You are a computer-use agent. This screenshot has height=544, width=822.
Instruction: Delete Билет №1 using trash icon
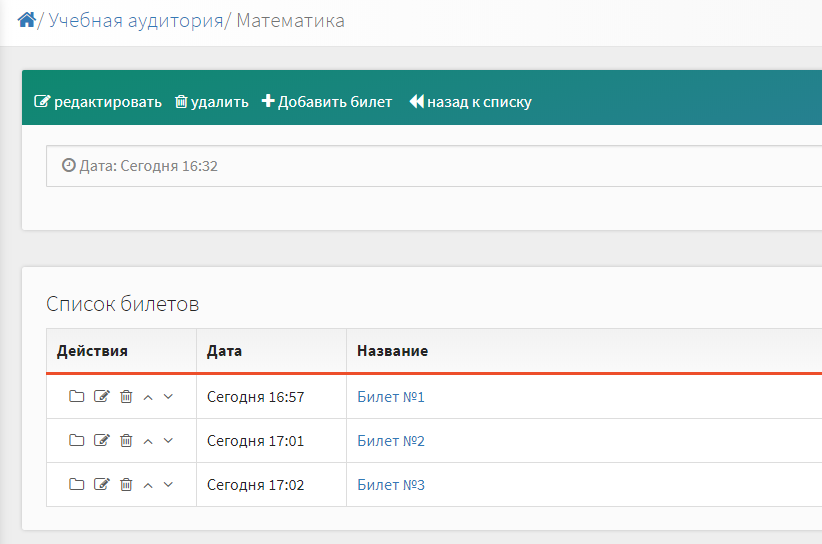click(126, 396)
